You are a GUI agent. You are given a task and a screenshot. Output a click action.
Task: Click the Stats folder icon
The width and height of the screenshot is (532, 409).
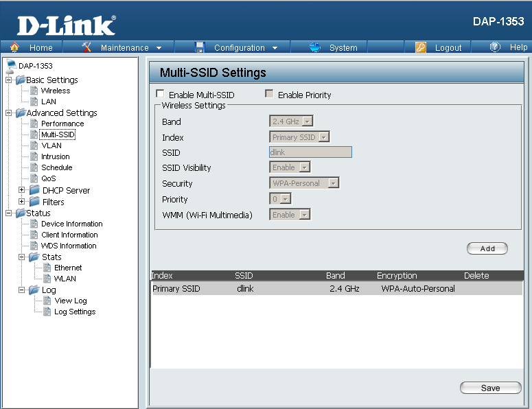pos(34,257)
